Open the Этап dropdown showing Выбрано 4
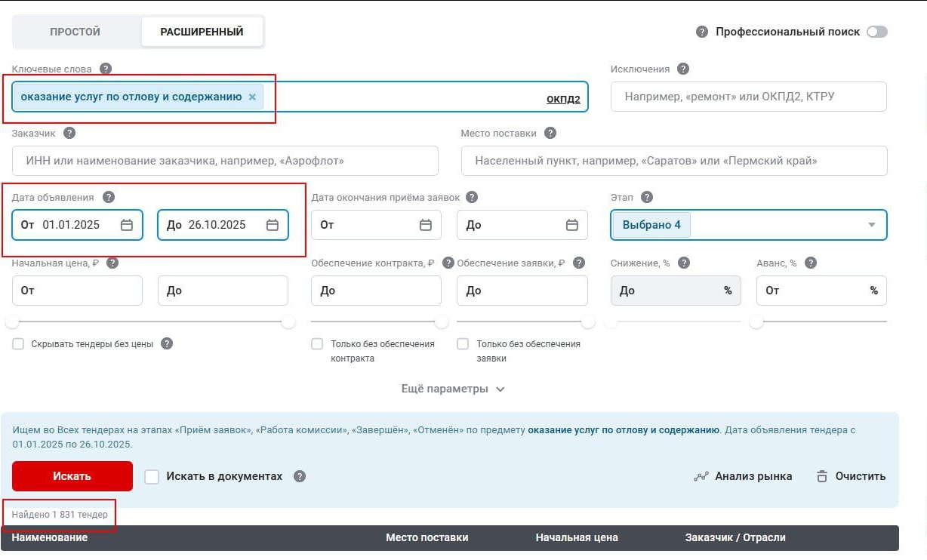Viewport: 927px width, 560px height. pyautogui.click(x=871, y=225)
